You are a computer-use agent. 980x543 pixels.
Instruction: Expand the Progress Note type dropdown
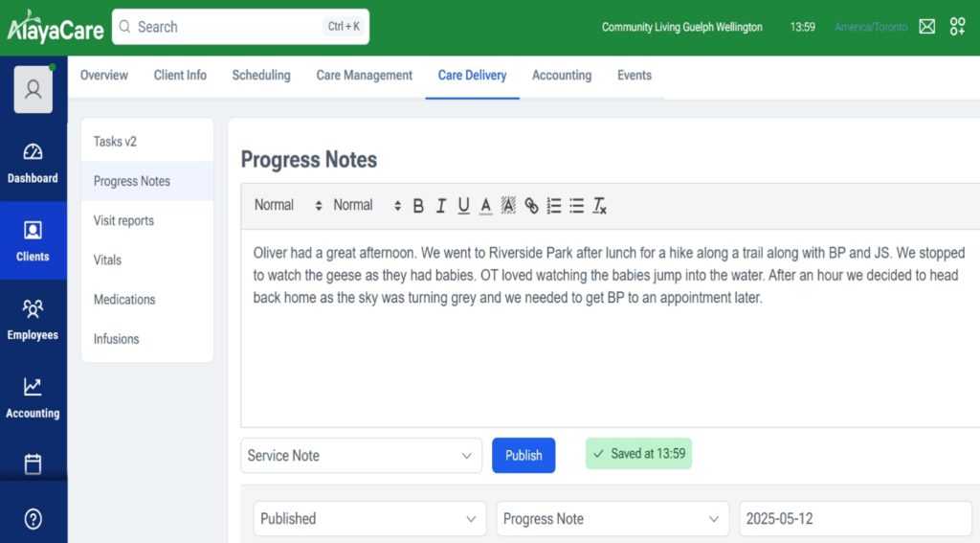pos(612,519)
